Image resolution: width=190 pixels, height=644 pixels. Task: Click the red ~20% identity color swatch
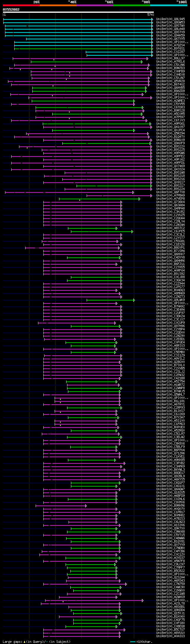coord(21,5)
